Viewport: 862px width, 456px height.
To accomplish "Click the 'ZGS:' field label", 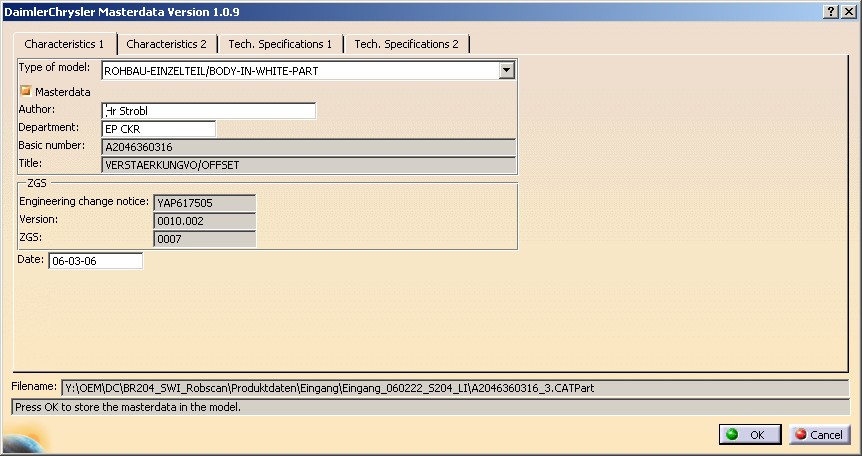I will pos(31,237).
